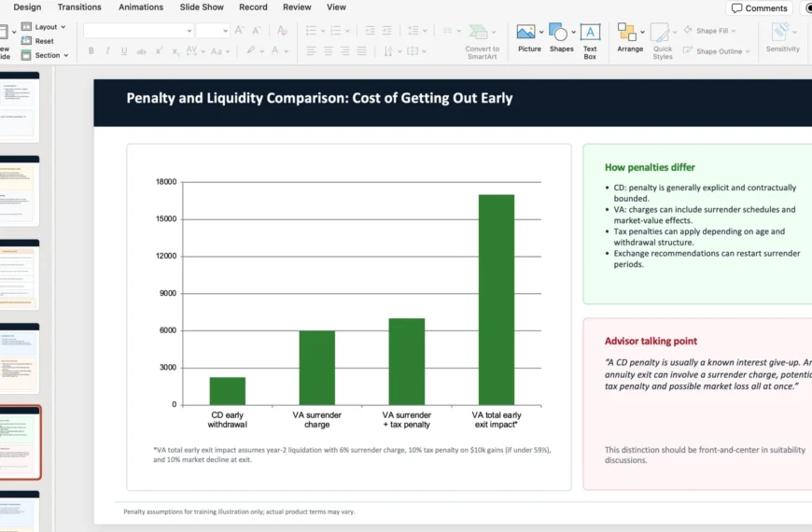Open the Slide Show tab
Viewport: 812px width, 532px height.
tap(202, 7)
